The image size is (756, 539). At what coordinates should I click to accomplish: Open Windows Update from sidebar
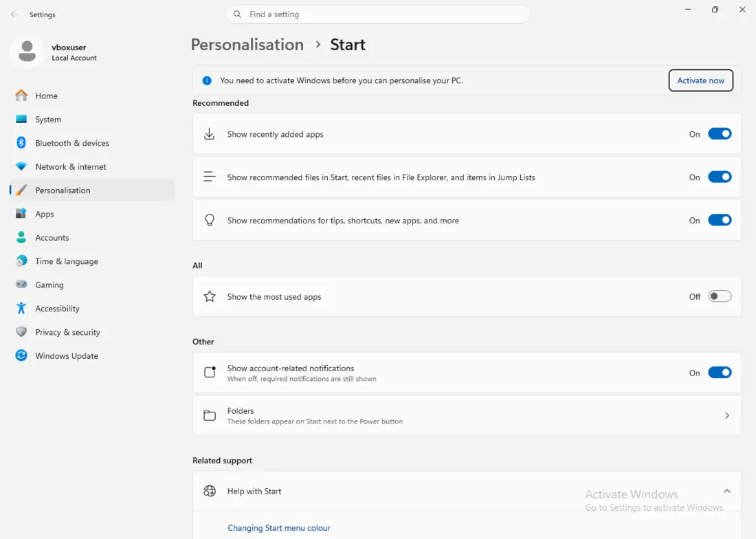click(91, 355)
